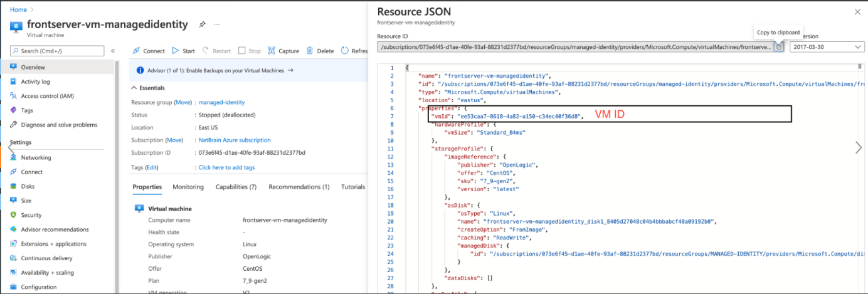This screenshot has height=294, width=868.
Task: Collapse the Essentials section
Action: (134, 88)
